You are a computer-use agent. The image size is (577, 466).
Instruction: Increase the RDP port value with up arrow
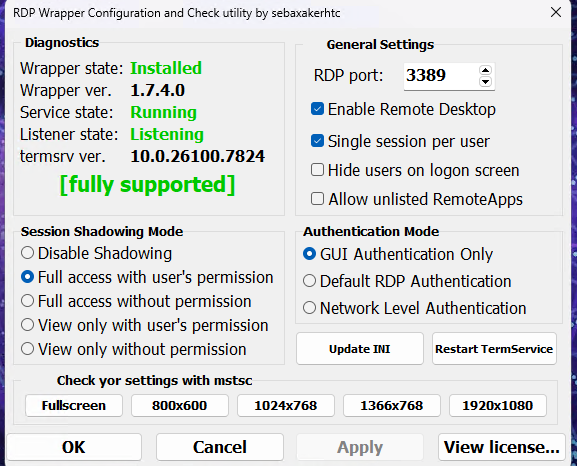click(485, 70)
